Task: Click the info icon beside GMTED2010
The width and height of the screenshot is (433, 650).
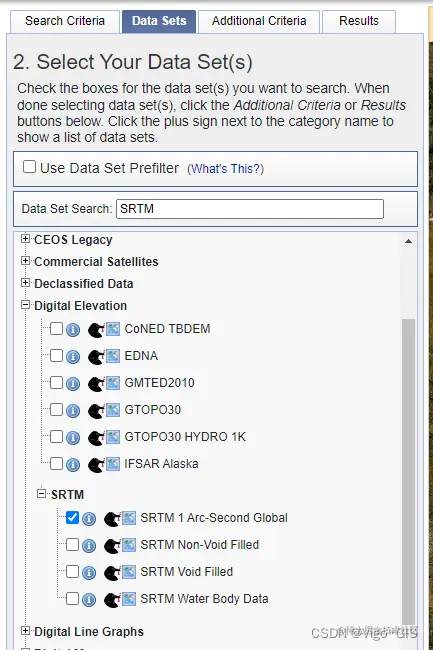Action: pyautogui.click(x=73, y=384)
